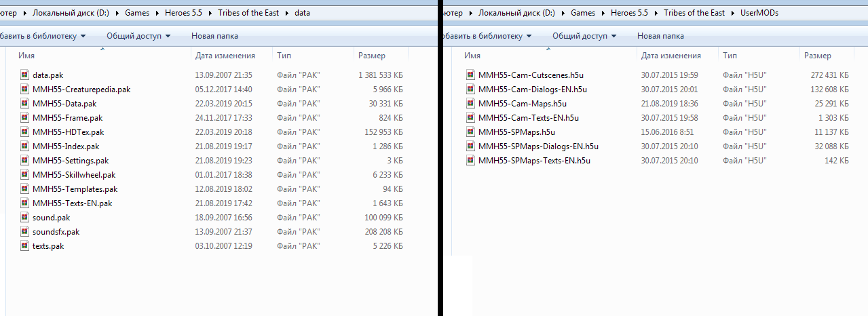Open Общий доступ dropdown in UserMODs window
Viewport: 868px width, 316px height.
[x=584, y=36]
